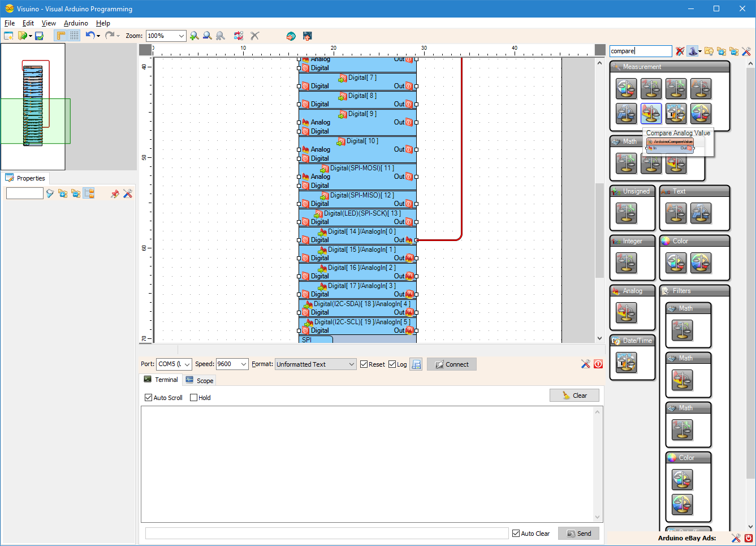Click the serial send text input field
756x546 pixels.
(327, 534)
